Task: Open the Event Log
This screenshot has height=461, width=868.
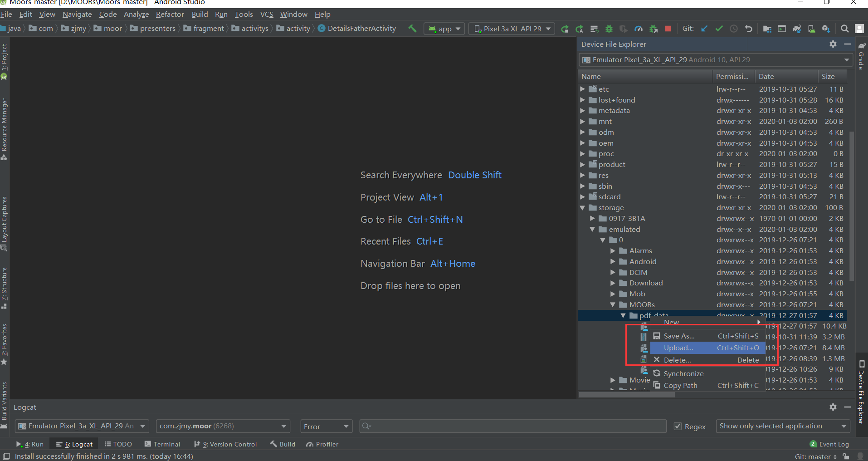Action: pos(829,444)
